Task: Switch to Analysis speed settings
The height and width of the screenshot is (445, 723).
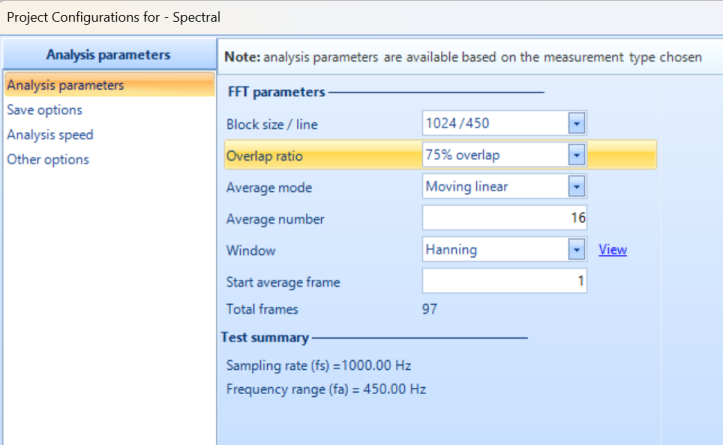Action: pyautogui.click(x=50, y=135)
